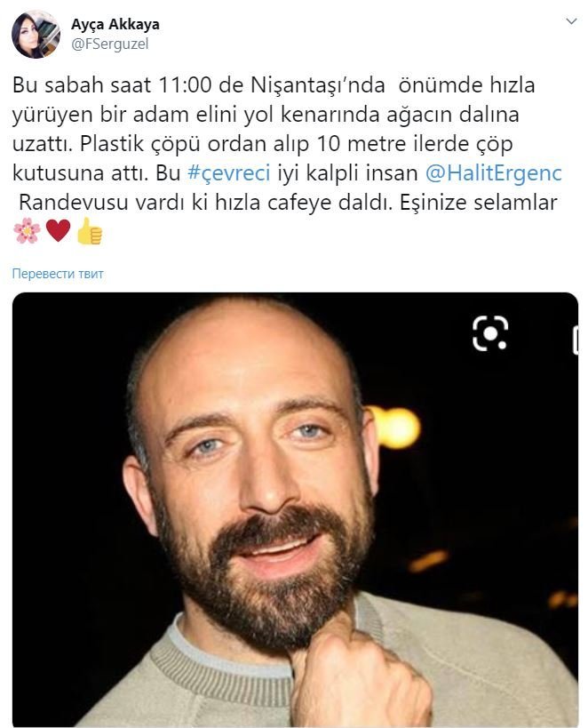588x728 pixels.
Task: Click the red heart emoji
Action: pos(58,231)
